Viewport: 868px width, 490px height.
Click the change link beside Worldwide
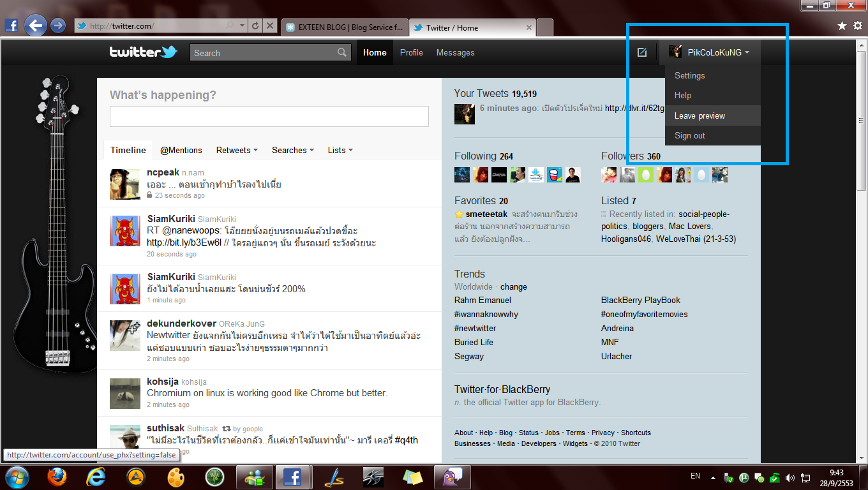pyautogui.click(x=514, y=286)
